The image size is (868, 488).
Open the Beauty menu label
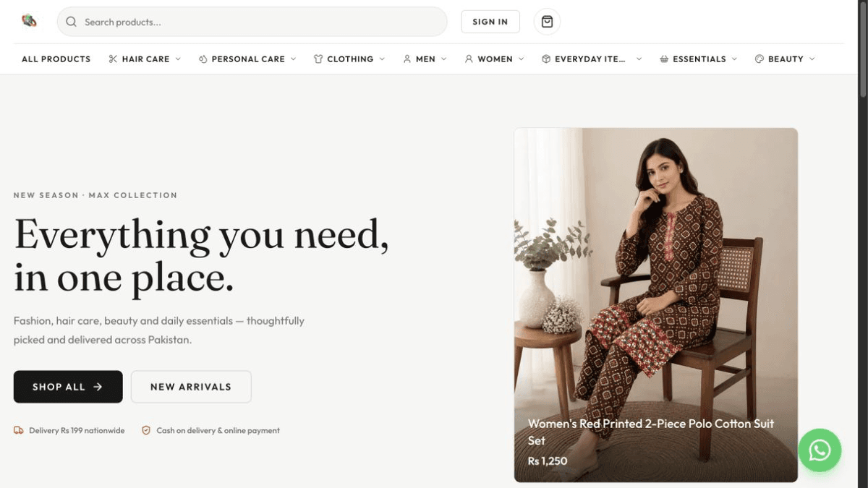point(786,59)
